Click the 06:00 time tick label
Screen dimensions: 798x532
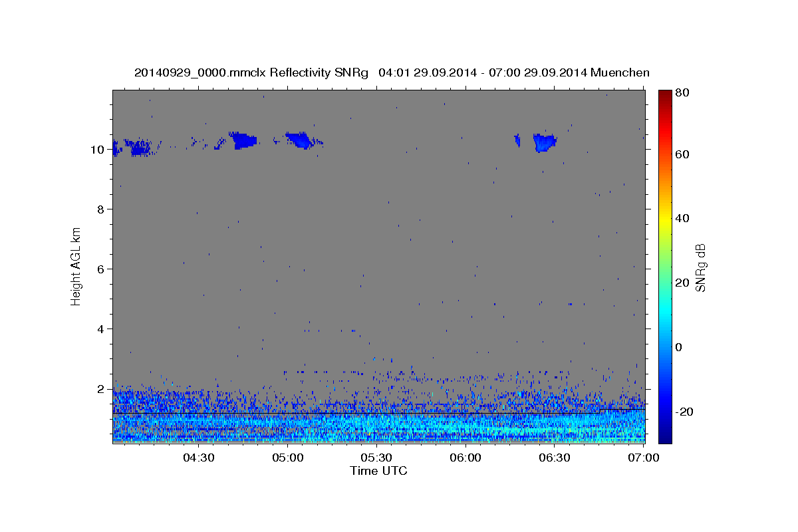click(x=465, y=458)
